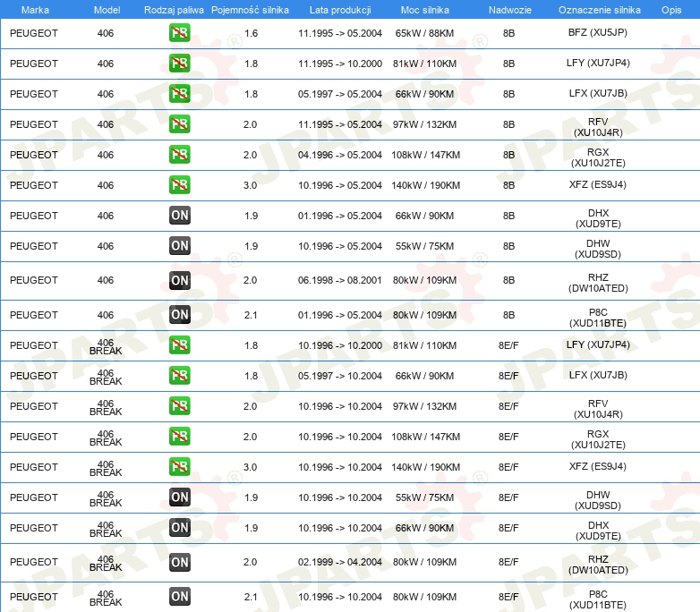
Task: Select the date range 06.1998 -> 08.2001
Action: point(340,280)
